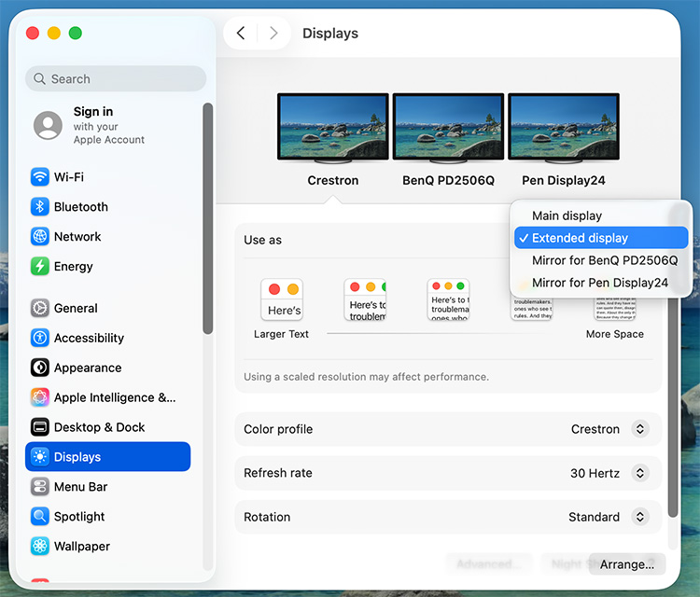Click the Spotlight magnifier icon
This screenshot has width=700, height=597.
(40, 516)
